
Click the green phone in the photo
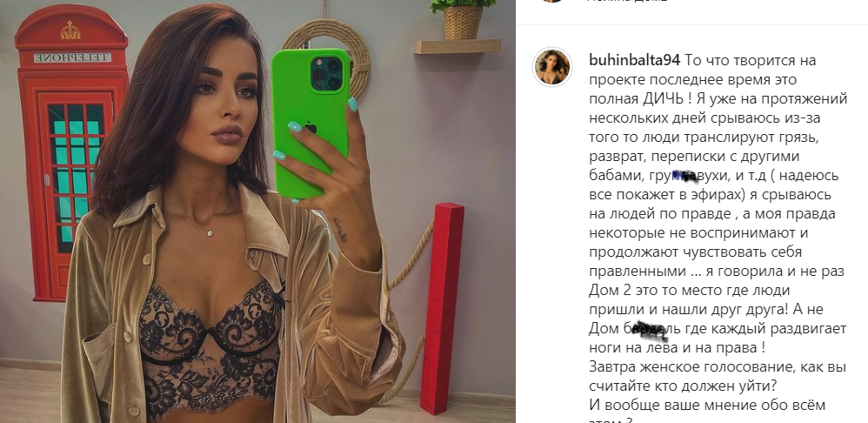[x=310, y=123]
